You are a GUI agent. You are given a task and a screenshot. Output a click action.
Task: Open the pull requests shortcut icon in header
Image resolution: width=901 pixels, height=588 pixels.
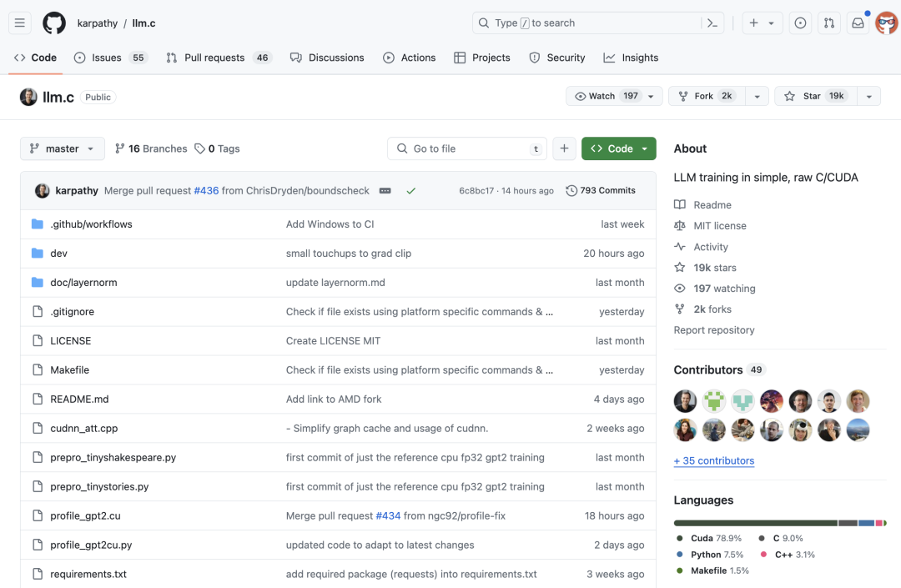pos(829,23)
